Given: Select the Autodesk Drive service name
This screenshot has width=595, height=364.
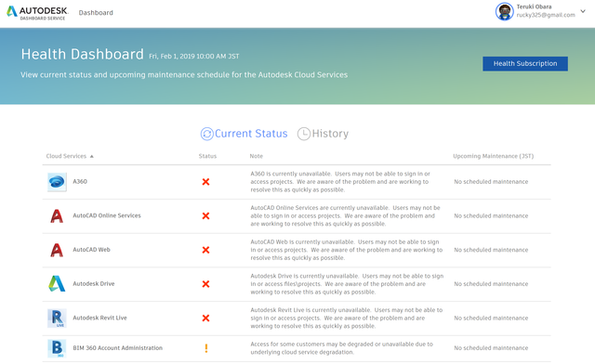Looking at the screenshot, I should point(94,283).
